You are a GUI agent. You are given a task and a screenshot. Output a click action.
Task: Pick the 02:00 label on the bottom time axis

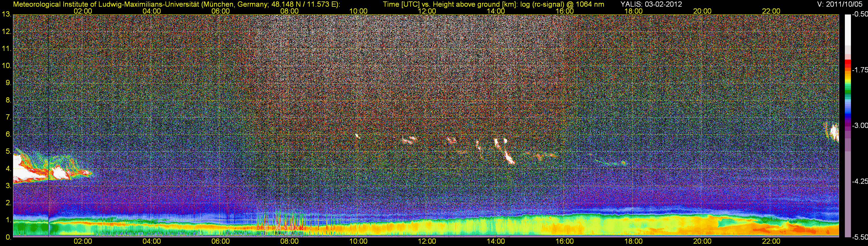pos(83,241)
